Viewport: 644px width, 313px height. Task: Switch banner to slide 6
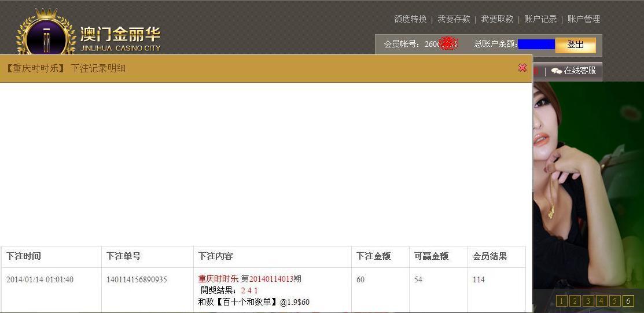(x=628, y=301)
